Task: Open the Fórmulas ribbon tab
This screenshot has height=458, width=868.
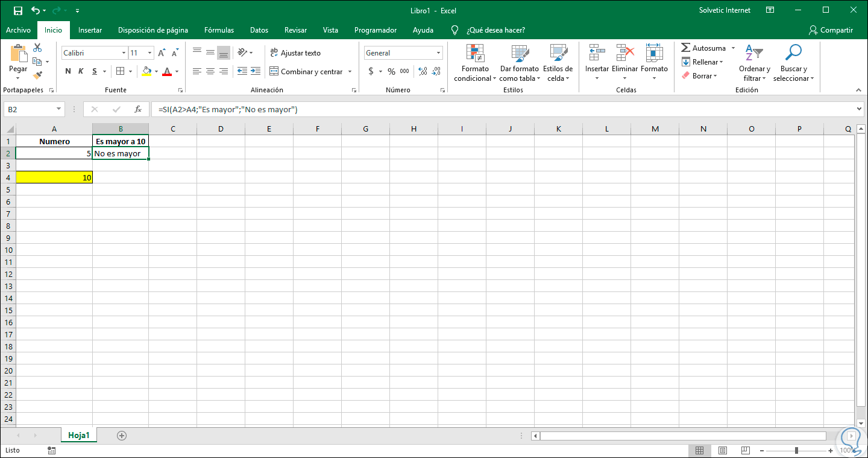Action: tap(219, 30)
